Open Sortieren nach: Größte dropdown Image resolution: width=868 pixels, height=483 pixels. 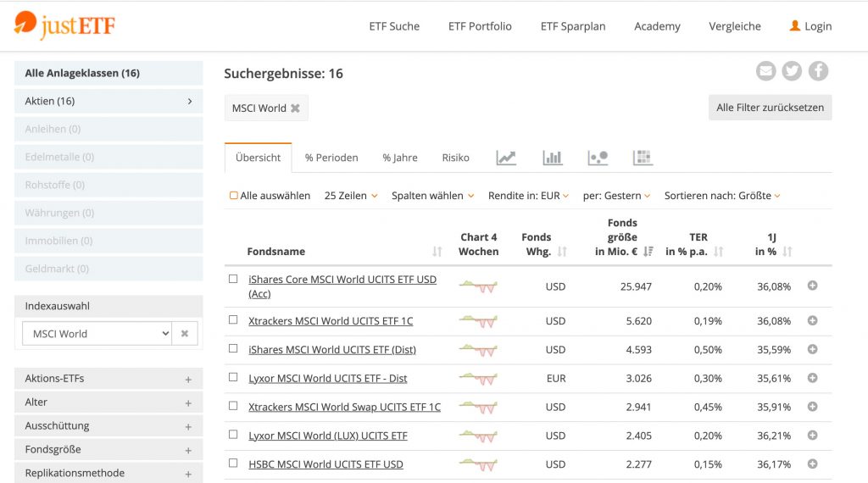point(722,196)
